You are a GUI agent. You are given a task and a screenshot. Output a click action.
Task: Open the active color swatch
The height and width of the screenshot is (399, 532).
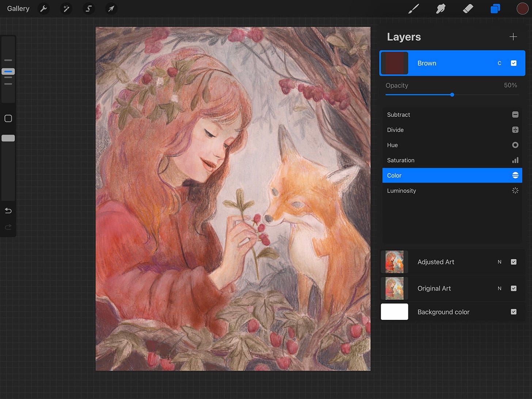pyautogui.click(x=522, y=8)
